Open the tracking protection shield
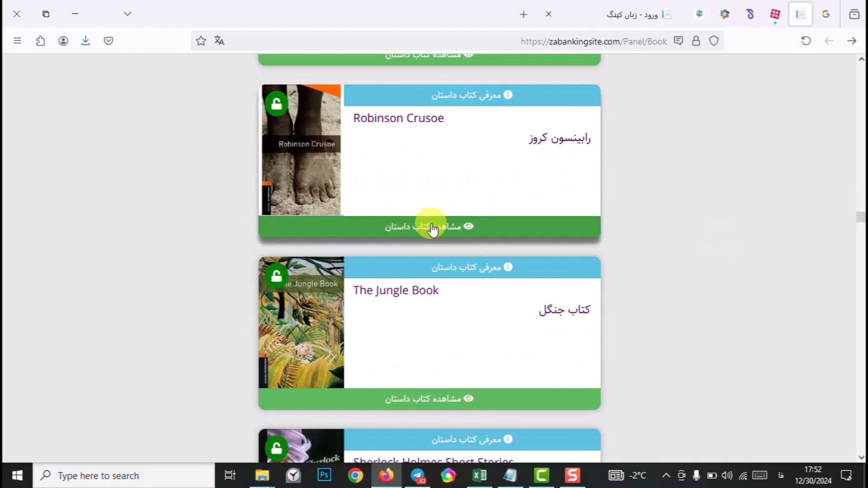868x488 pixels. [714, 41]
